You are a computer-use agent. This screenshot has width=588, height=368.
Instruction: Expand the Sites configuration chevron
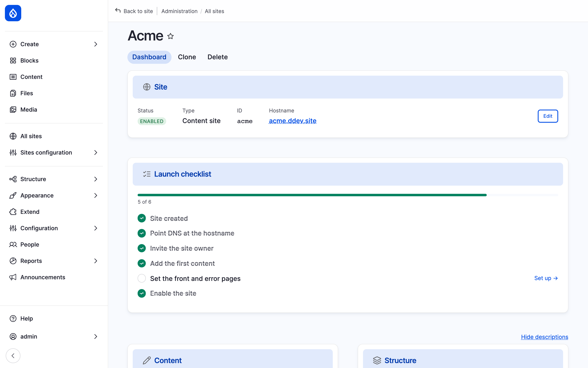pos(96,152)
